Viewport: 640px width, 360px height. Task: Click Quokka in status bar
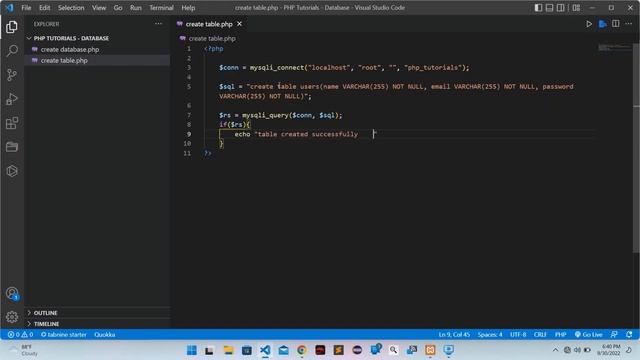104,335
